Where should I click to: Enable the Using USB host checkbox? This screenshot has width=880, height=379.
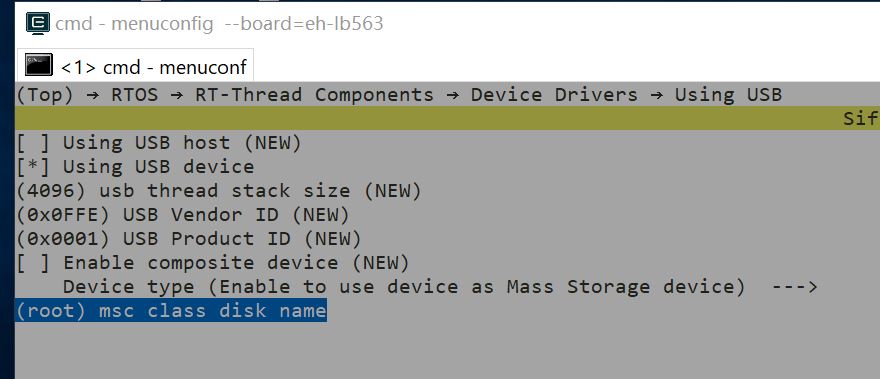pyautogui.click(x=33, y=143)
